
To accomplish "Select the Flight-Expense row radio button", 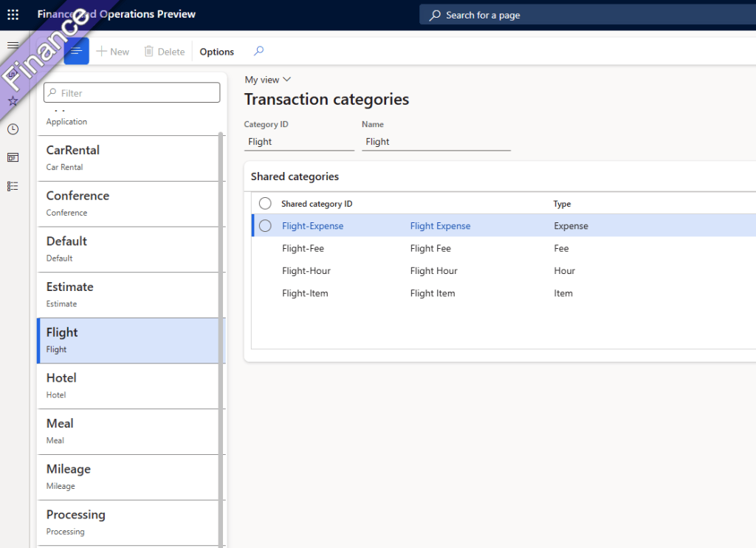I will [x=265, y=226].
